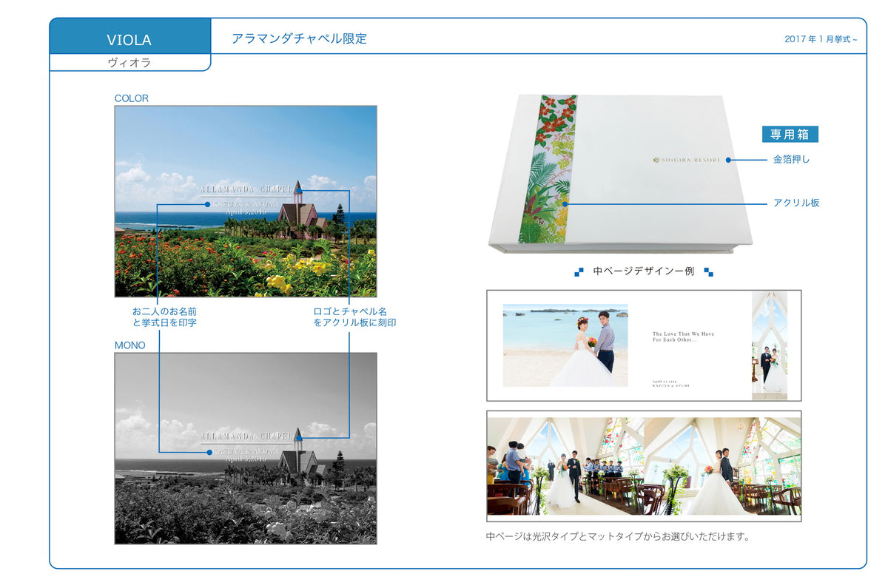Click the blue callout dot on the floral acrylic strip
The image size is (888, 588).
pos(565,203)
